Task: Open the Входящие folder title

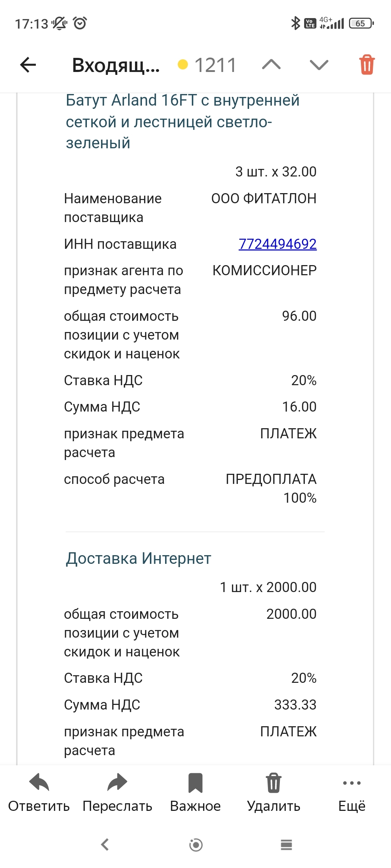Action: 116,65
